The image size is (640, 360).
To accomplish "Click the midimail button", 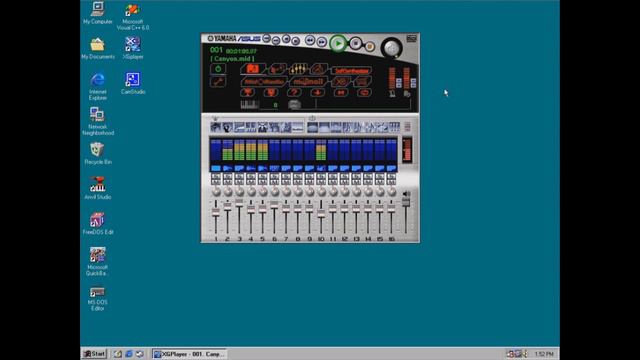I will [308, 82].
